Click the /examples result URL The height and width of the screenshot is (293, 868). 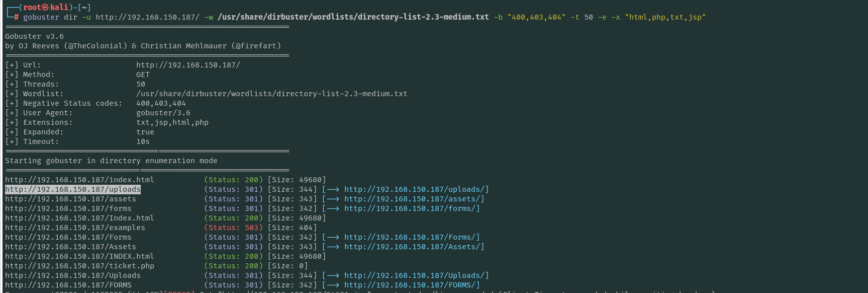(x=75, y=228)
